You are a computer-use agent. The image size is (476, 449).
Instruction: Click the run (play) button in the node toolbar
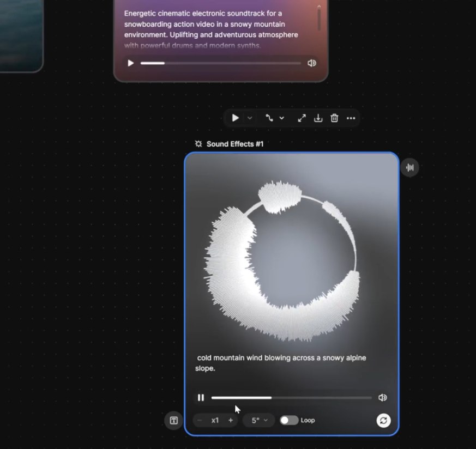tap(235, 118)
